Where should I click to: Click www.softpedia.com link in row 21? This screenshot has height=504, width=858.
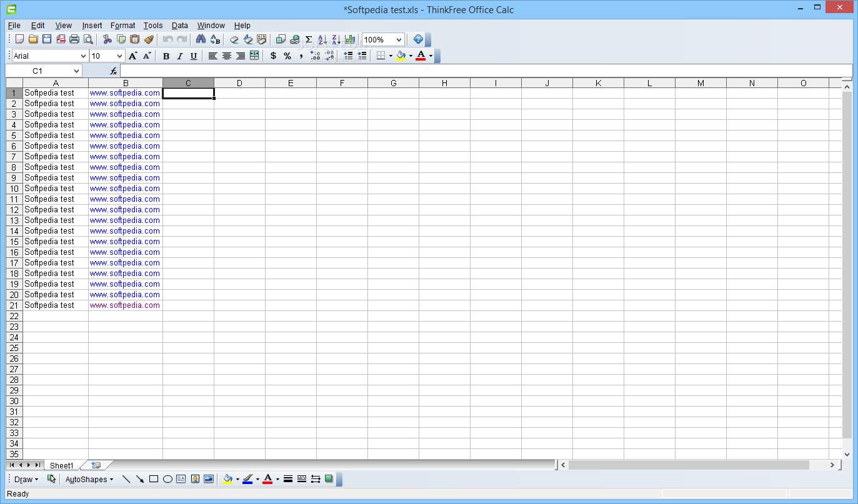click(124, 305)
